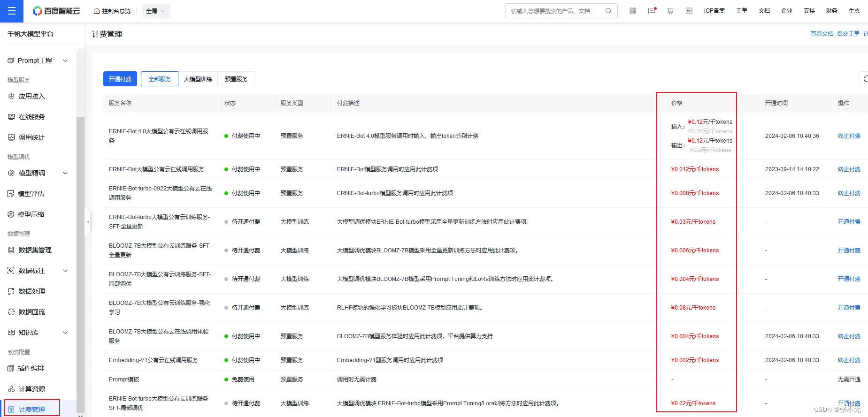The image size is (868, 417).
Task: Click 终止付费 for BLOOMZ-7B在线调用体验服务 row
Action: click(849, 336)
